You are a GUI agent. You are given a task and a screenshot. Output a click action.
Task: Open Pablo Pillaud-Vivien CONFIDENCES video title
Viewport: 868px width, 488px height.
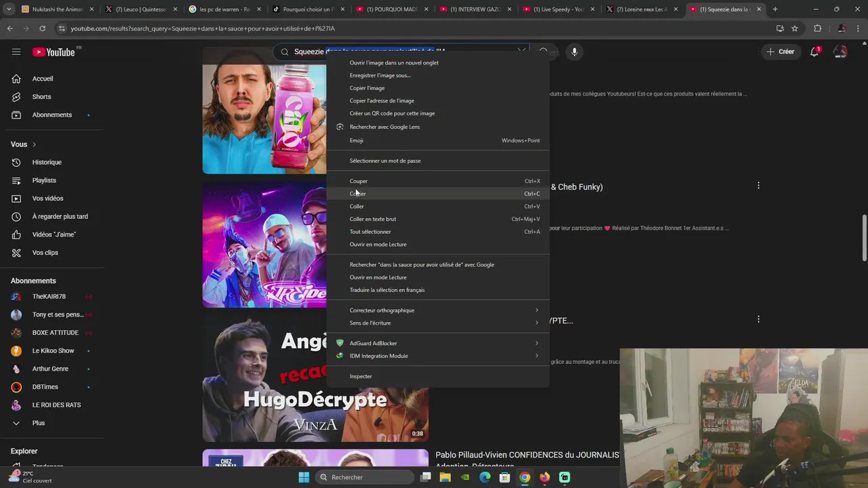528,460
